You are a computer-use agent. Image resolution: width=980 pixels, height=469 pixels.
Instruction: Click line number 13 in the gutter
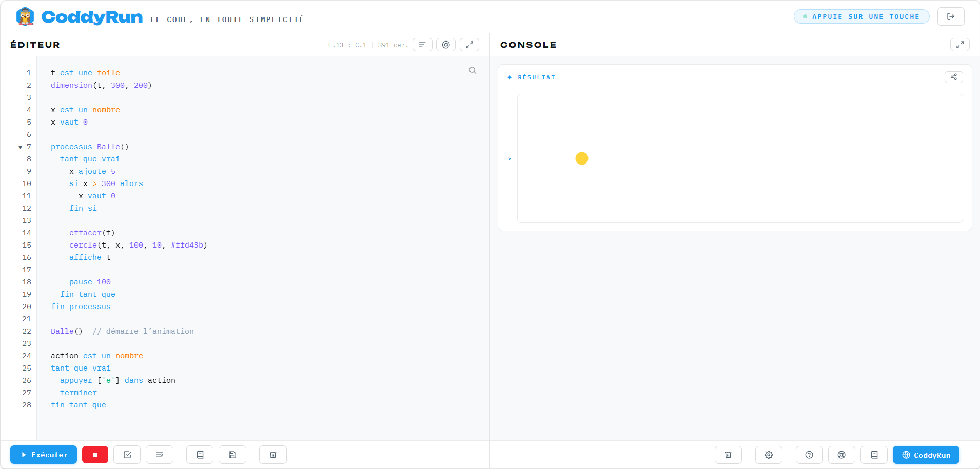(27, 220)
